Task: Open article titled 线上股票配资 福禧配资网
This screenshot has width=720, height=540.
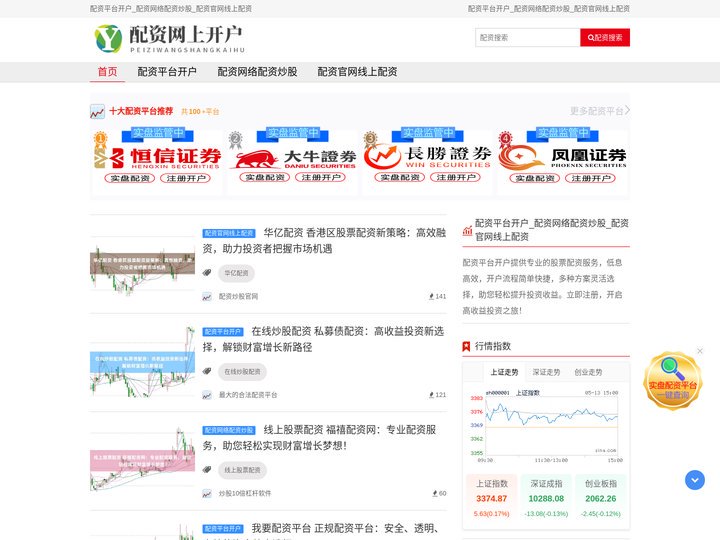Action: pos(319,438)
